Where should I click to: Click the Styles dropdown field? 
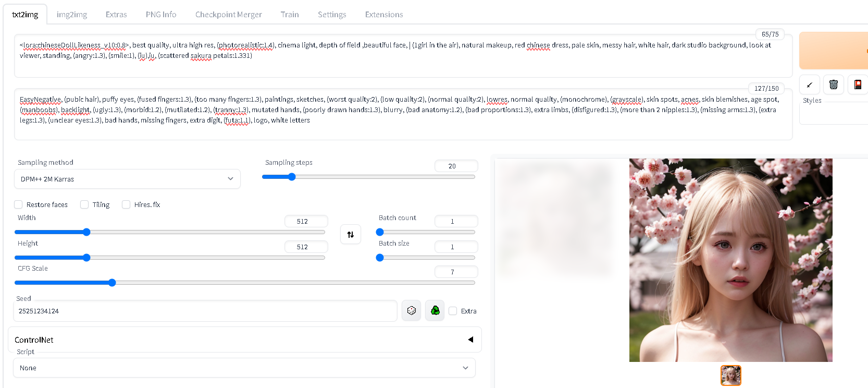pyautogui.click(x=834, y=113)
